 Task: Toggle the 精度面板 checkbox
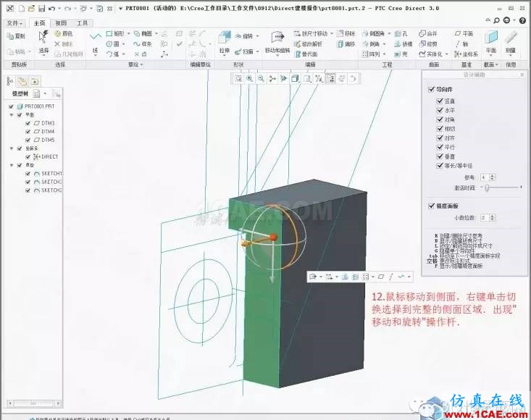pos(431,206)
